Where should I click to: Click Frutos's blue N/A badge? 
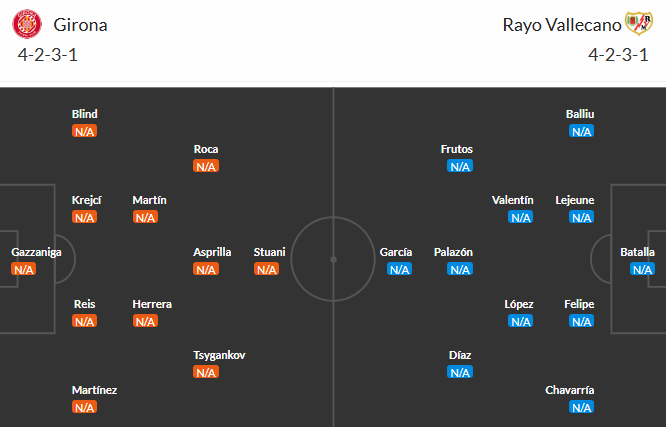460,166
